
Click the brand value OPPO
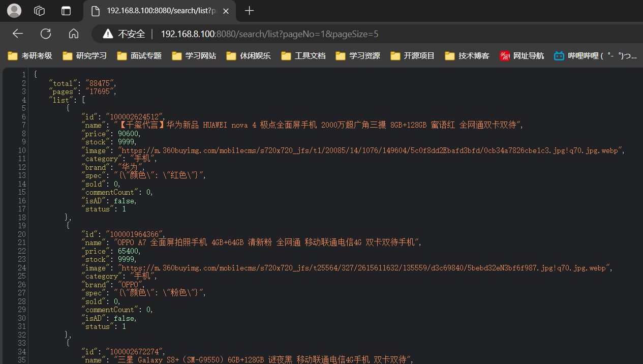pyautogui.click(x=131, y=285)
